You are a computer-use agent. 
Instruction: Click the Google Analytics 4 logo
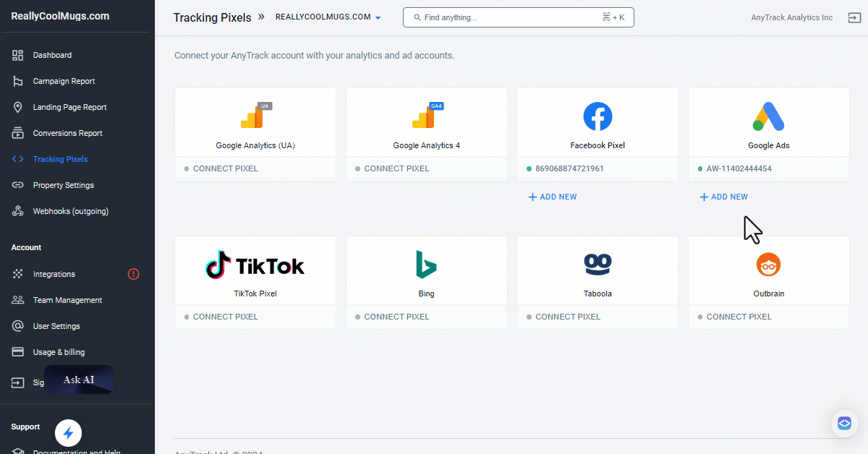pos(427,116)
